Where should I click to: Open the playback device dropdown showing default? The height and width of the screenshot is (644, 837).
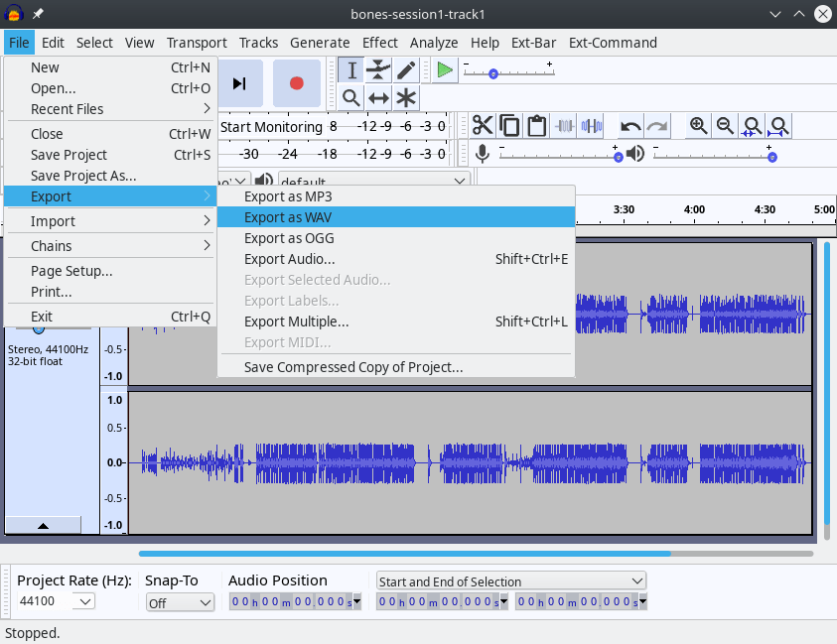point(372,180)
